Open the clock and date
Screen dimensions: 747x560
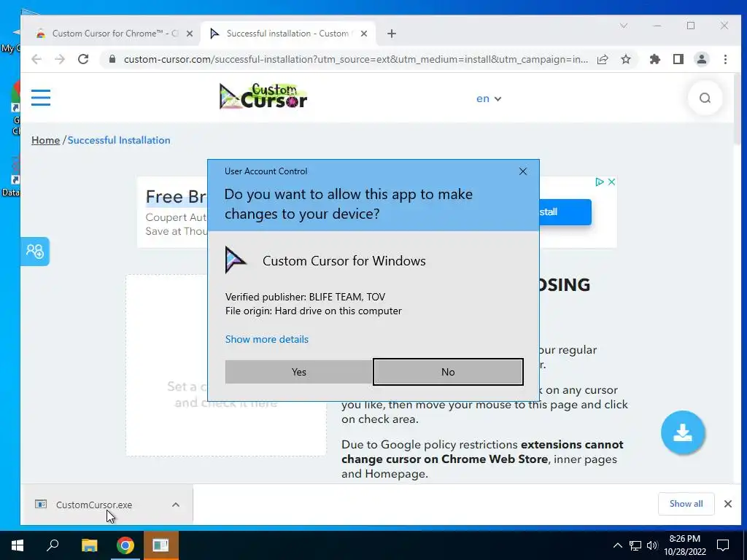point(684,545)
